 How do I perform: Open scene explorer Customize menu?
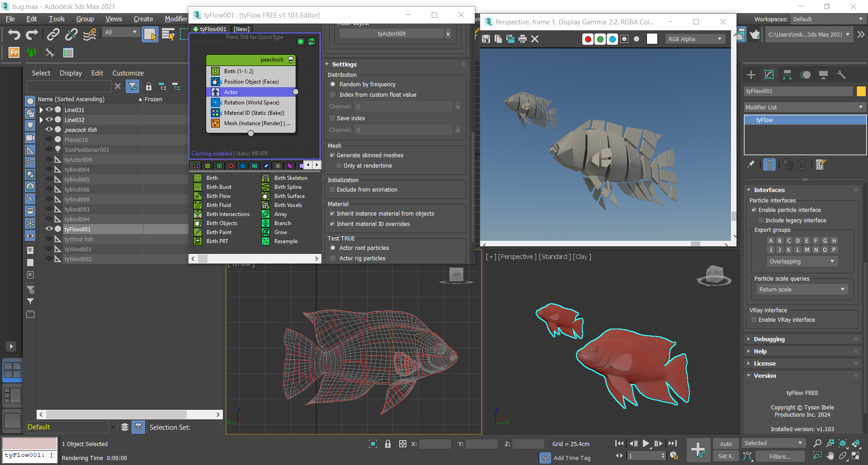128,73
